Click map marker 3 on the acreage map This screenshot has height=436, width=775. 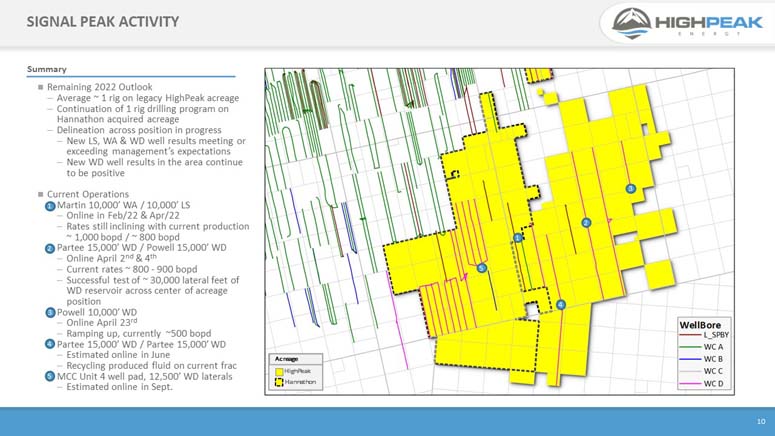[x=630, y=188]
